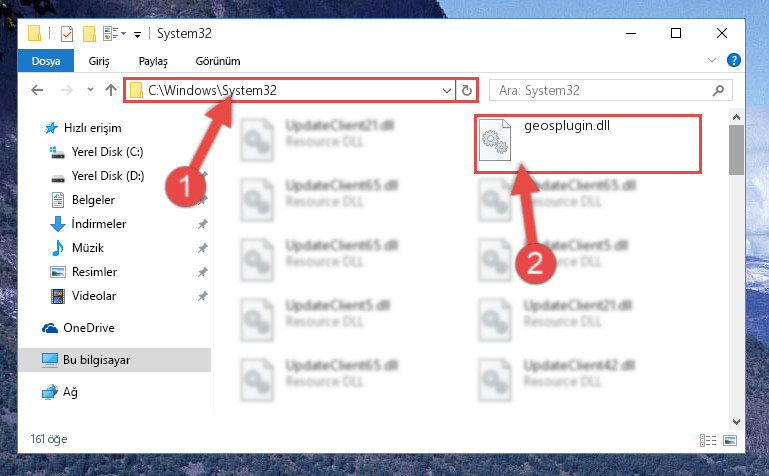Viewport: 769px width, 476px height.
Task: Open the recent locations dropdown arrow
Action: (90, 90)
